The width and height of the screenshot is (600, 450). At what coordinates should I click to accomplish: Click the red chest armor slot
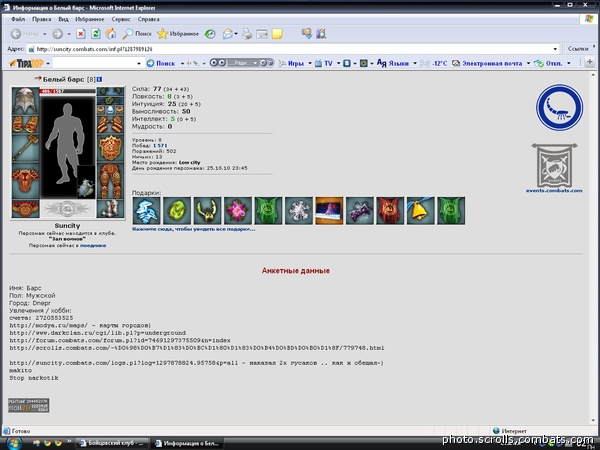25,181
